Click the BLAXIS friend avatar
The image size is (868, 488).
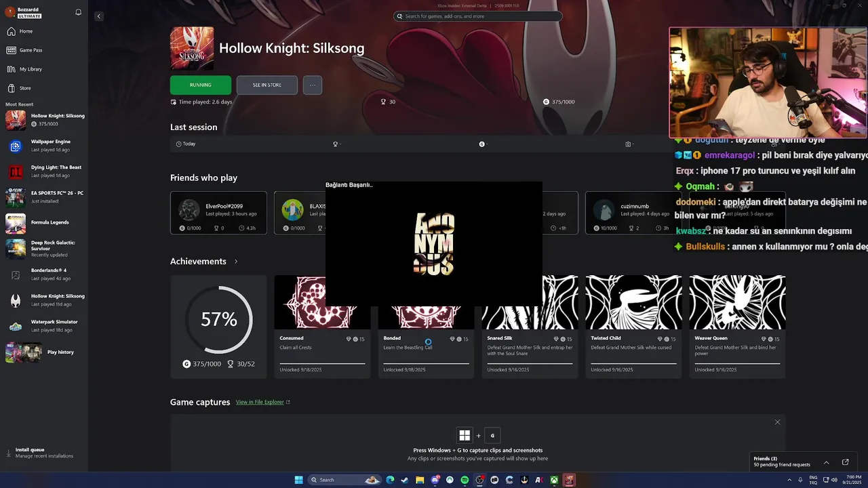pyautogui.click(x=293, y=210)
